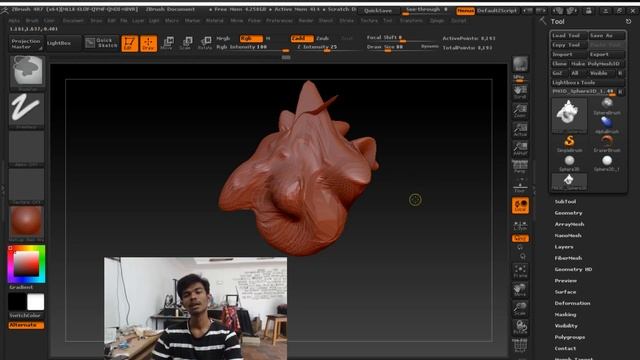Open Projection Master
Viewport: 640px width, 360px height.
click(x=27, y=43)
